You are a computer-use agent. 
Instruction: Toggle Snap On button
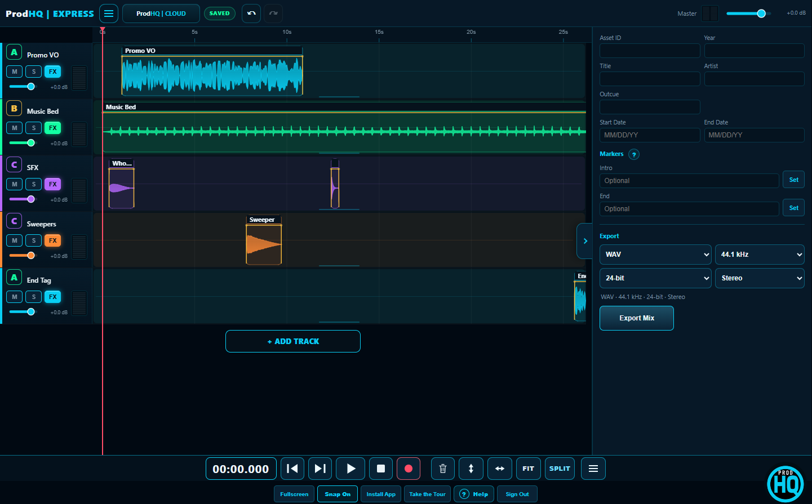coord(338,494)
